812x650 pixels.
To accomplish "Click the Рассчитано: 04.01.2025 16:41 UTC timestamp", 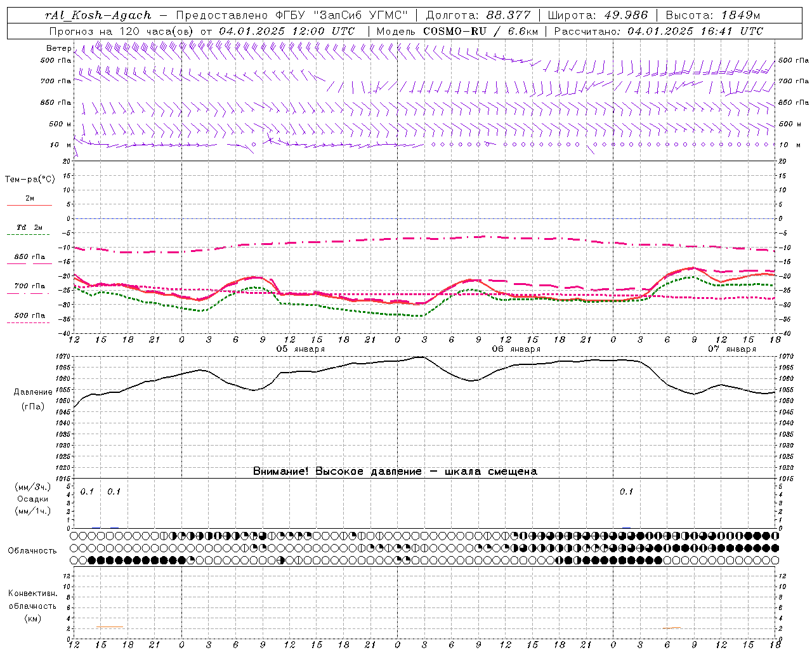I will pos(658,31).
